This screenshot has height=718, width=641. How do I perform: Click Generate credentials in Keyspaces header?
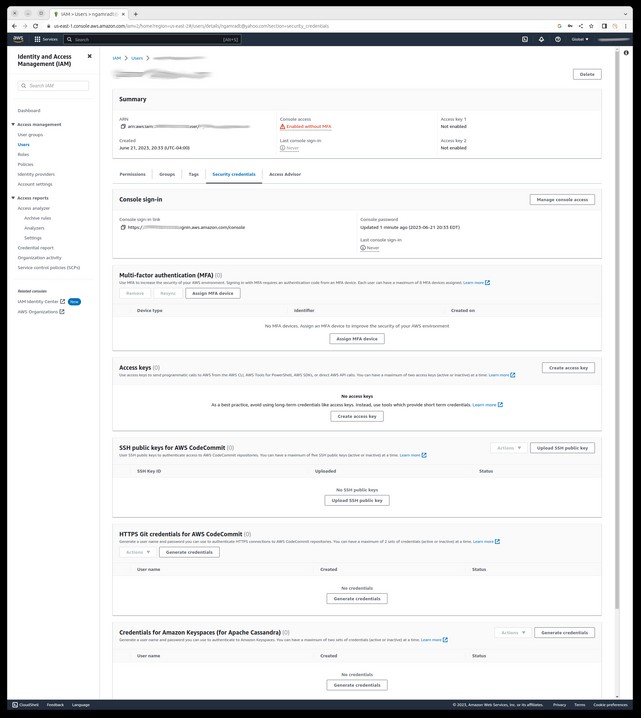[x=564, y=632]
